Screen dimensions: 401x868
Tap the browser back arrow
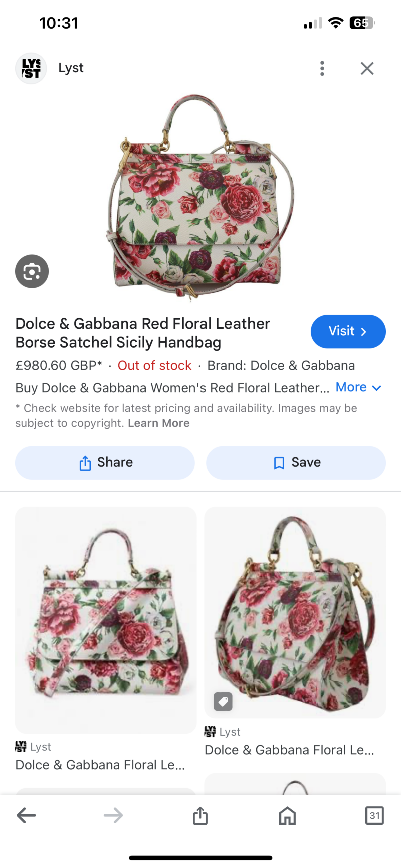point(26,815)
